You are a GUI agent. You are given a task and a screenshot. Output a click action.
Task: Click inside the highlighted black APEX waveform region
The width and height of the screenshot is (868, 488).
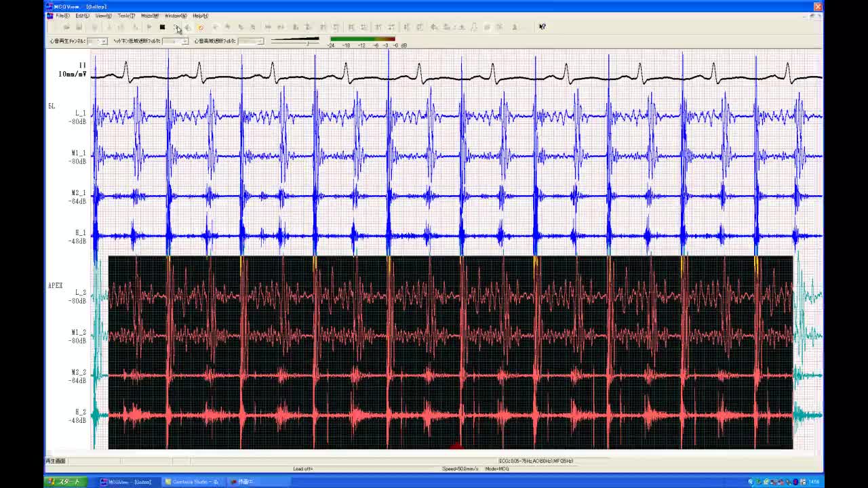(x=450, y=352)
